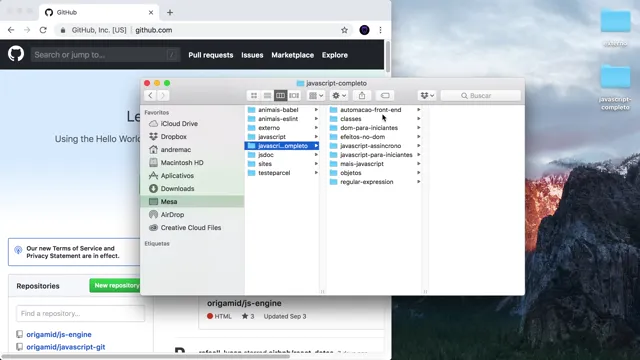This screenshot has width=640, height=360.
Task: Open the Pull requests nav item
Action: [211, 55]
